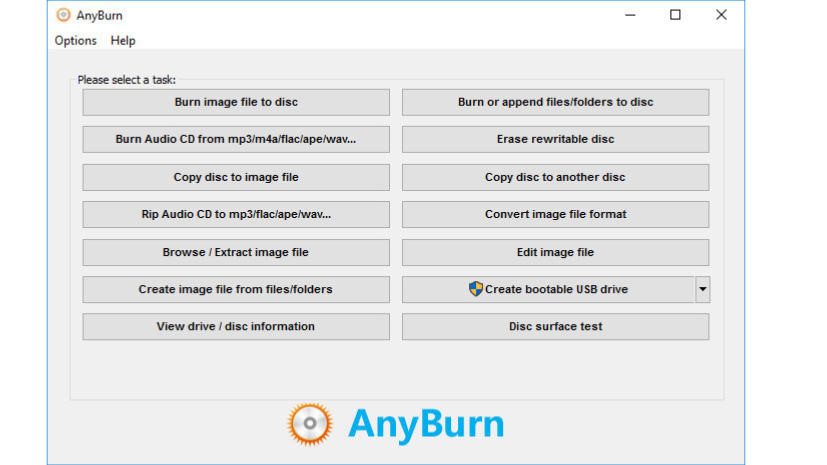Click the AnyBurn logo at the bottom
Image resolution: width=827 pixels, height=465 pixels.
click(395, 424)
